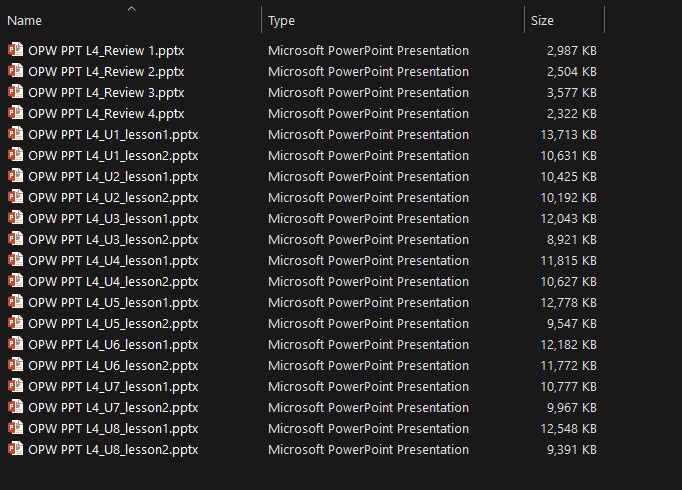Image resolution: width=682 pixels, height=490 pixels.
Task: Click Type cell in L4_U8_lesson2.pptx row
Action: (x=368, y=450)
